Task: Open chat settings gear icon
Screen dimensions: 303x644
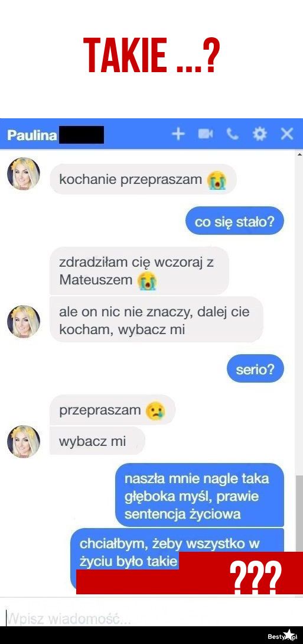Action: (259, 134)
